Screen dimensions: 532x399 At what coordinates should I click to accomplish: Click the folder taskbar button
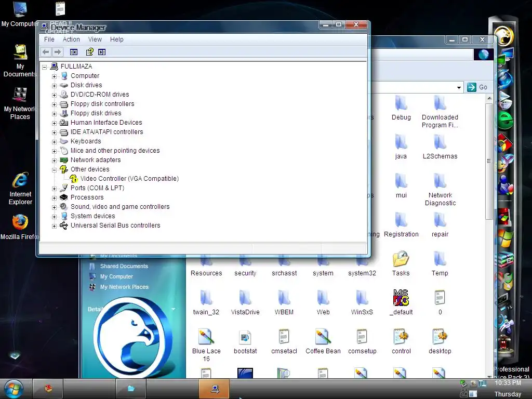pos(130,389)
